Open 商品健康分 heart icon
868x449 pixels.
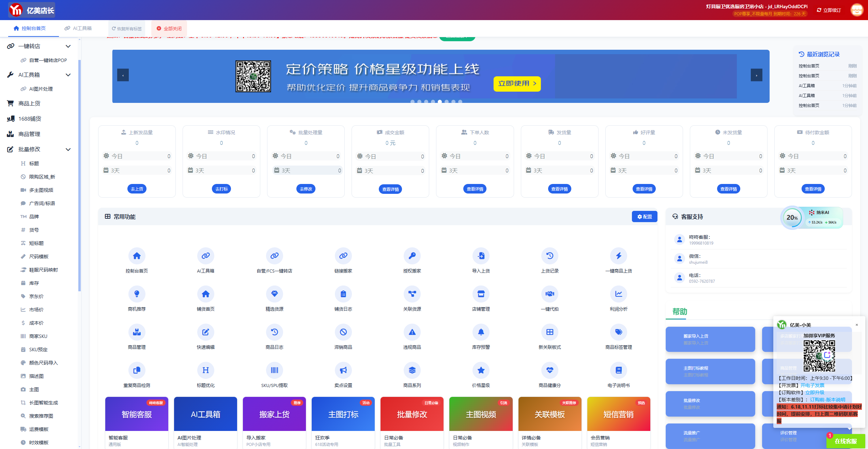(x=549, y=370)
